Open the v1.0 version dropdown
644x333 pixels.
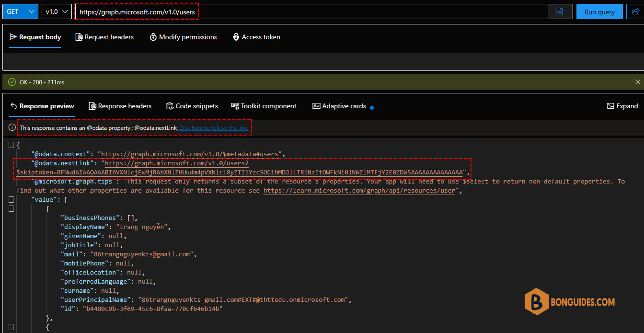57,12
